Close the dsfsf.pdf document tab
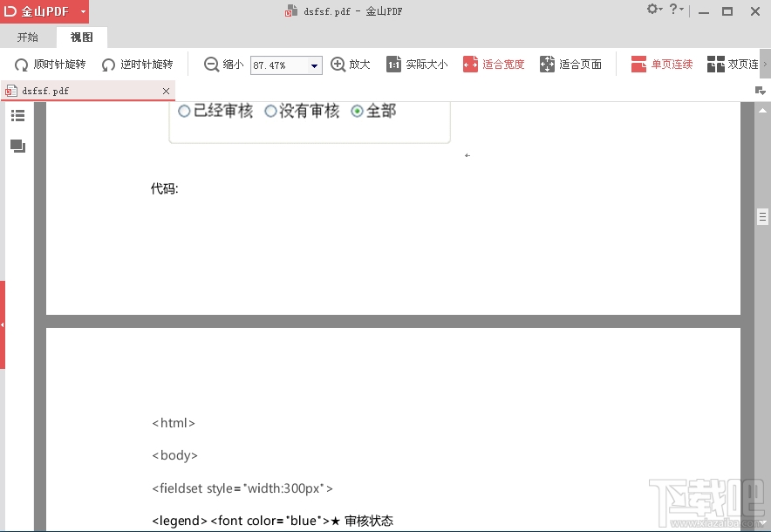Viewport: 771px width, 532px height. (165, 90)
